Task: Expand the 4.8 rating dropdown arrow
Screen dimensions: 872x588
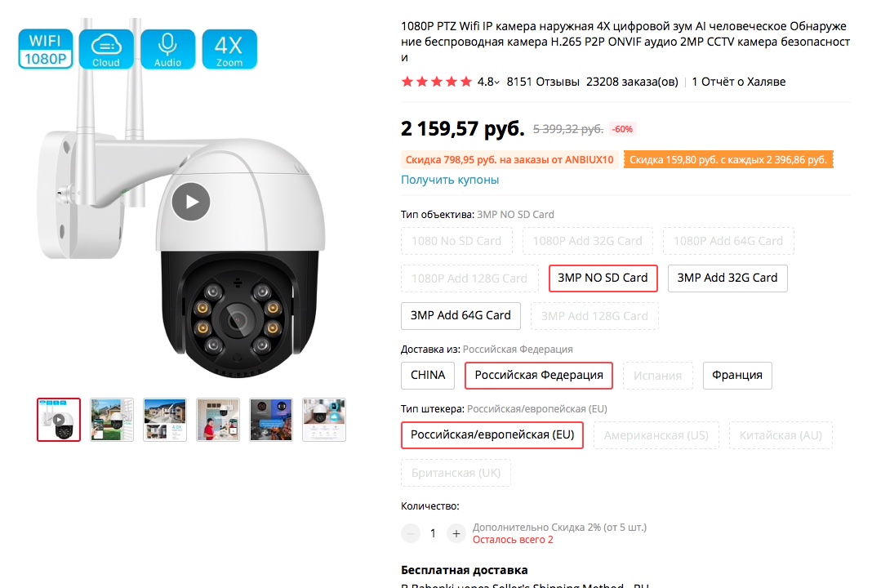Action: [497, 82]
